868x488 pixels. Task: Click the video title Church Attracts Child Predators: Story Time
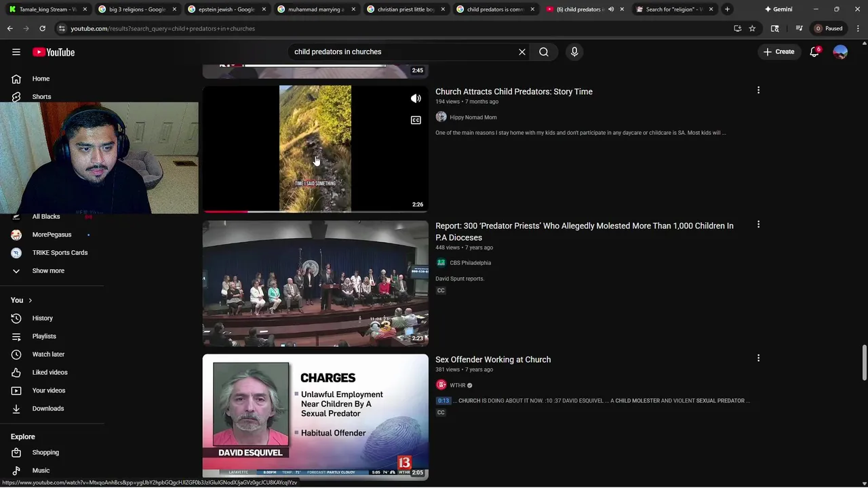514,91
